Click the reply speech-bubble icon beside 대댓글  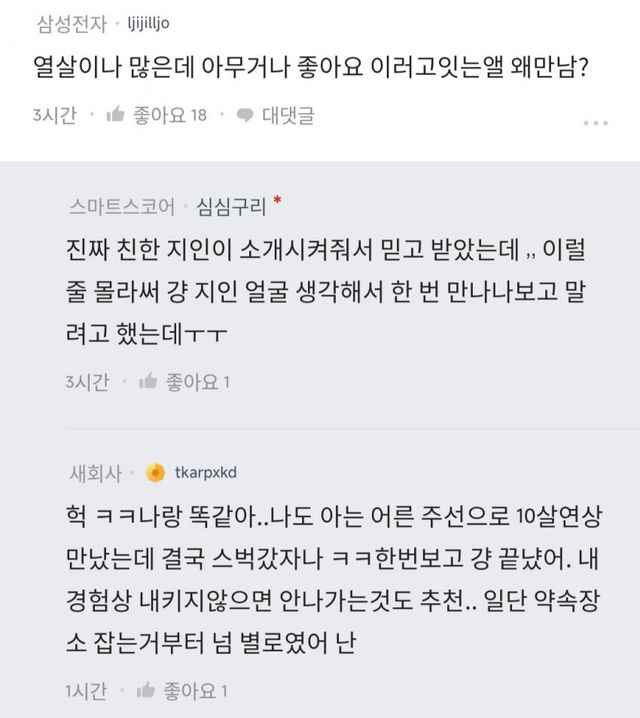(244, 116)
